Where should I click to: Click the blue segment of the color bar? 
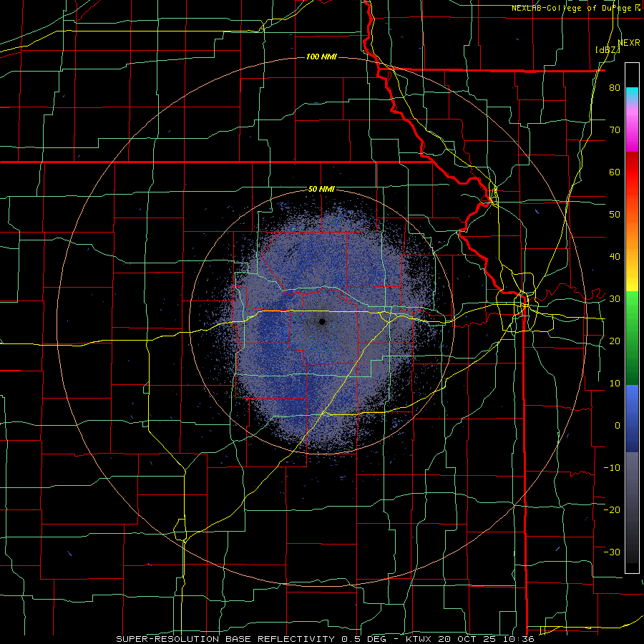pyautogui.click(x=632, y=418)
